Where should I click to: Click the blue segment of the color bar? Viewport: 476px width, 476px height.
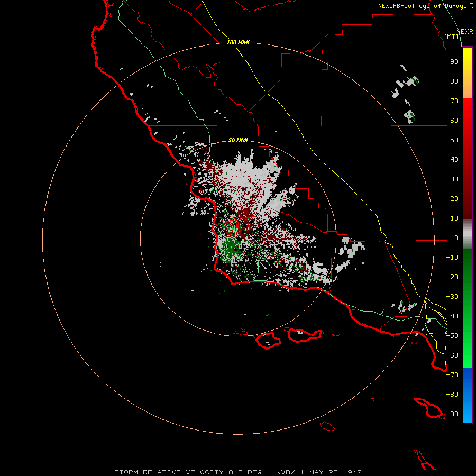coord(467,396)
